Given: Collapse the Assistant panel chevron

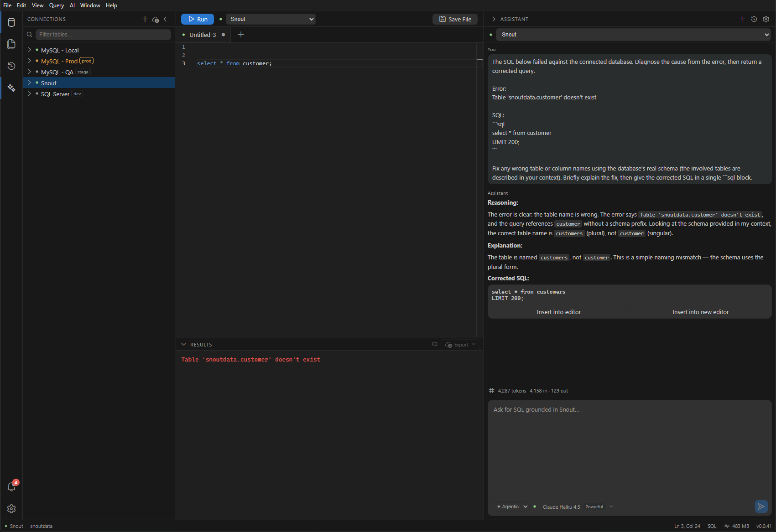Looking at the screenshot, I should pos(494,19).
